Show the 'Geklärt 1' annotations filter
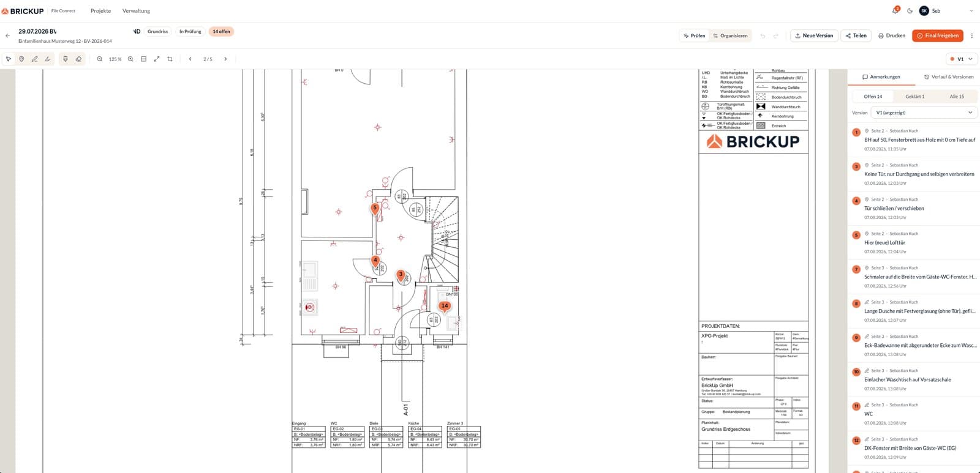 pos(915,96)
